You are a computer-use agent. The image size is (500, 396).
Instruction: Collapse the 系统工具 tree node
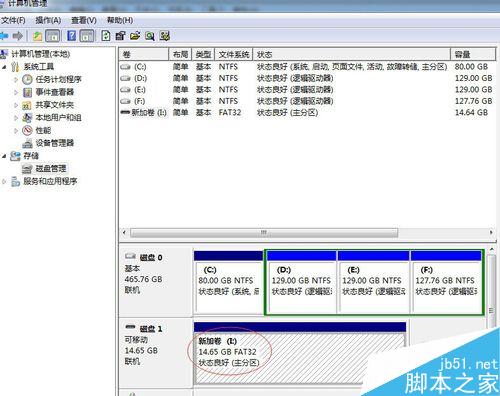click(4, 67)
